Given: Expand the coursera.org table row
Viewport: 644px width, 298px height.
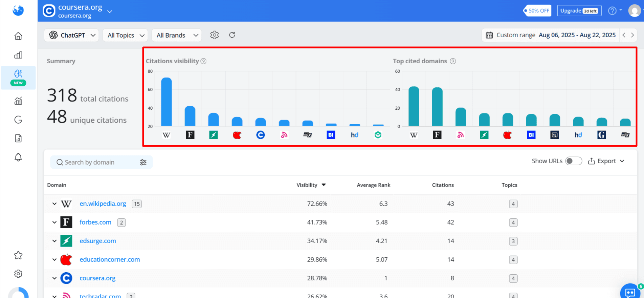Looking at the screenshot, I should [54, 278].
